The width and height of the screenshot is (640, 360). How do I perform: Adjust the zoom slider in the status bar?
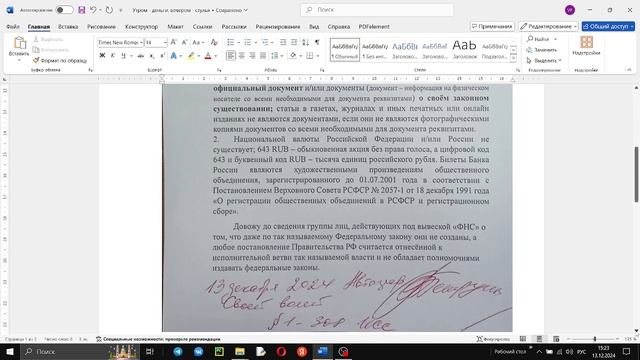tap(595, 339)
